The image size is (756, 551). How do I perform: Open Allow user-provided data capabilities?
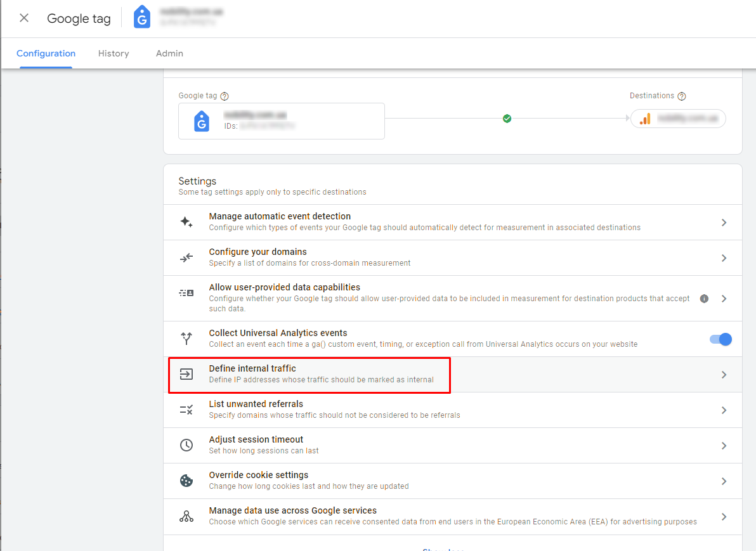point(452,299)
